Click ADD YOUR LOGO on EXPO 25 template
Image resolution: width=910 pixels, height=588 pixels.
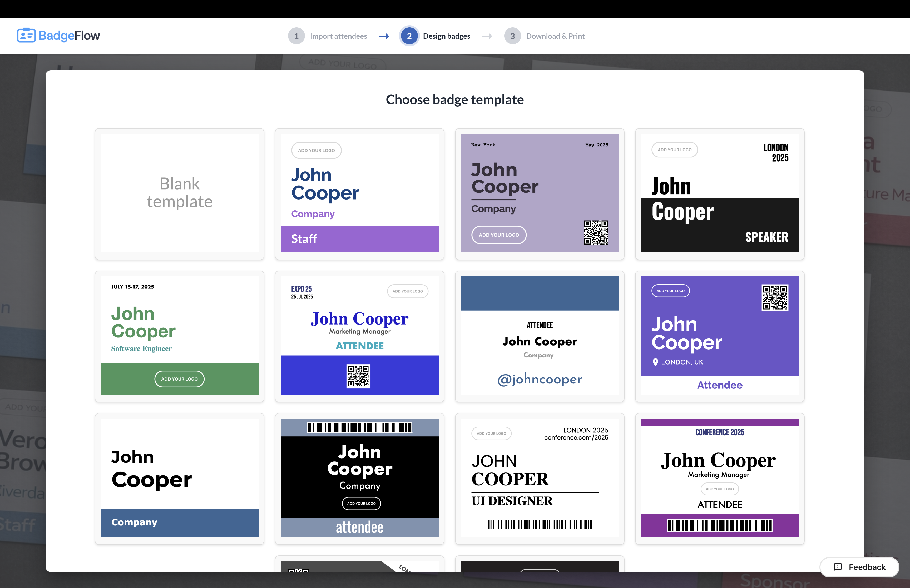[407, 291]
